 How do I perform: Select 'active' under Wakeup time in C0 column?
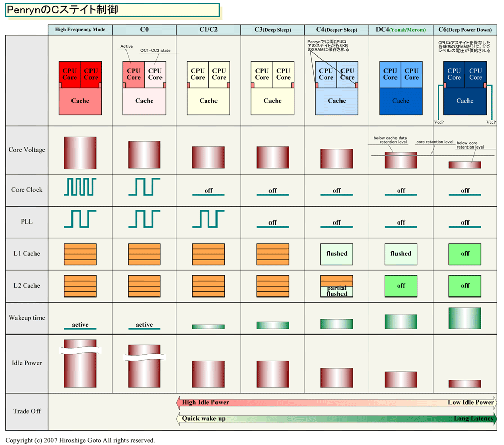tap(144, 325)
